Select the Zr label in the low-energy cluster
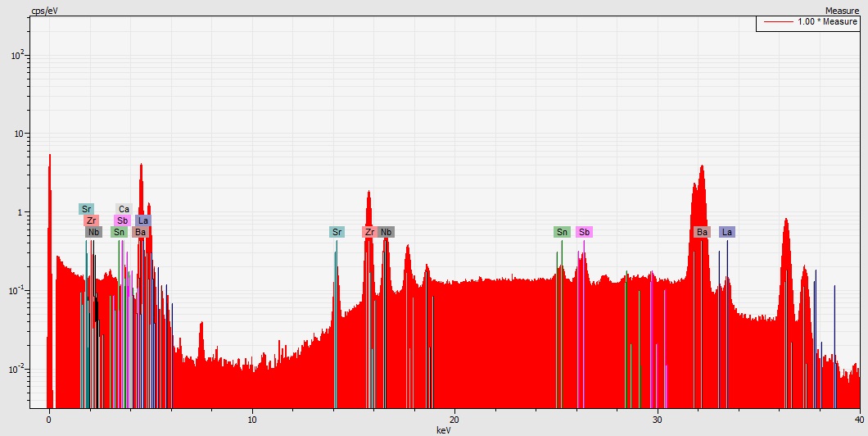The width and height of the screenshot is (868, 436). pyautogui.click(x=92, y=220)
